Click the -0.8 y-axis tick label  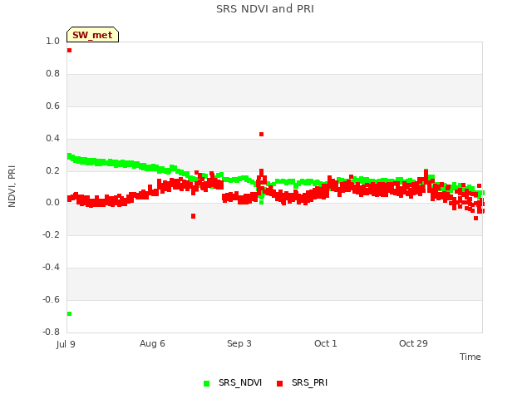(51, 332)
